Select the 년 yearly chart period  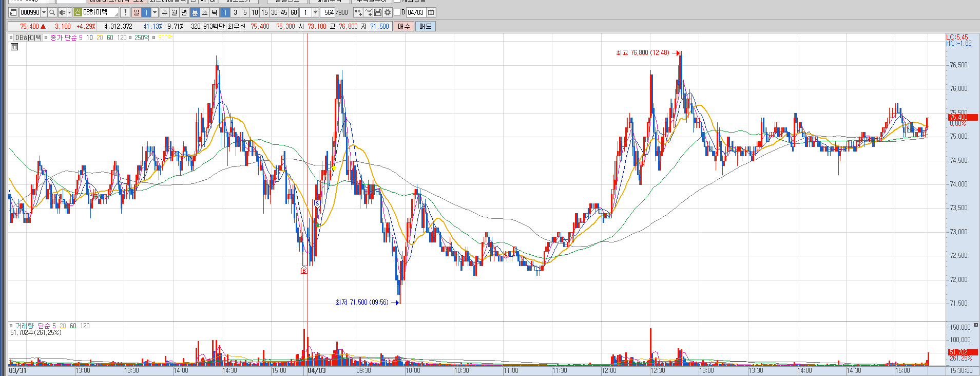[184, 12]
